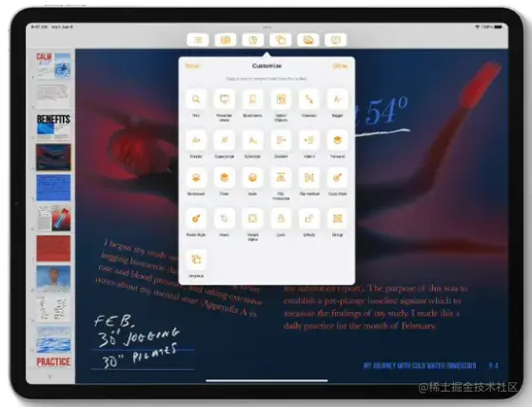
Task: Tap Done in the Customize popover
Action: (340, 66)
